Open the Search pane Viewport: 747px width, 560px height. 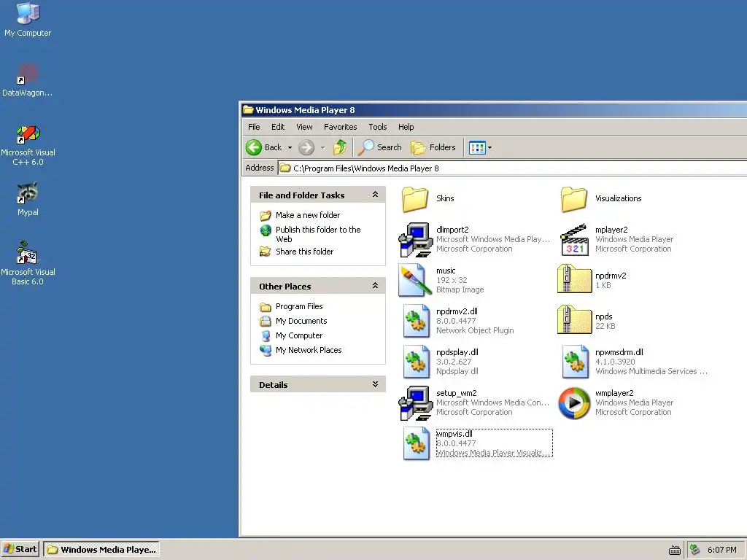click(x=379, y=147)
